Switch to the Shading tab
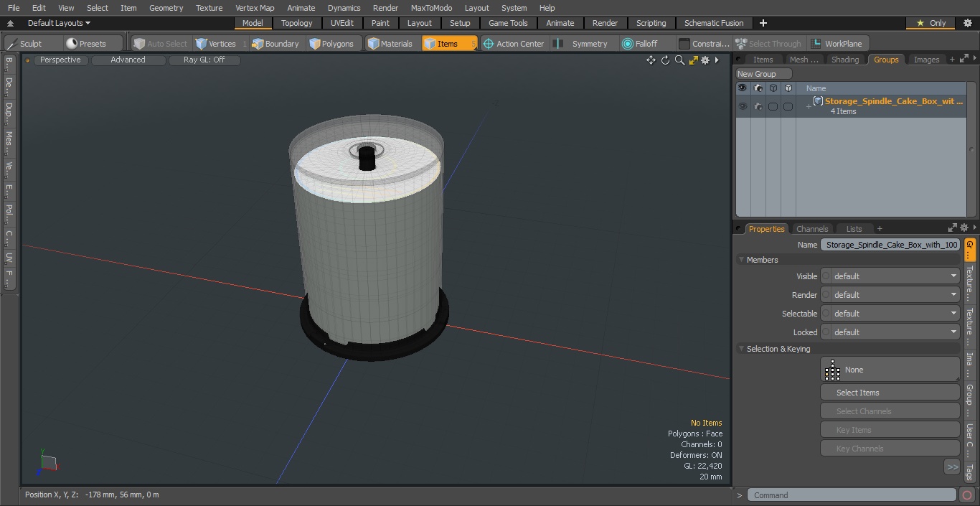 tap(844, 60)
